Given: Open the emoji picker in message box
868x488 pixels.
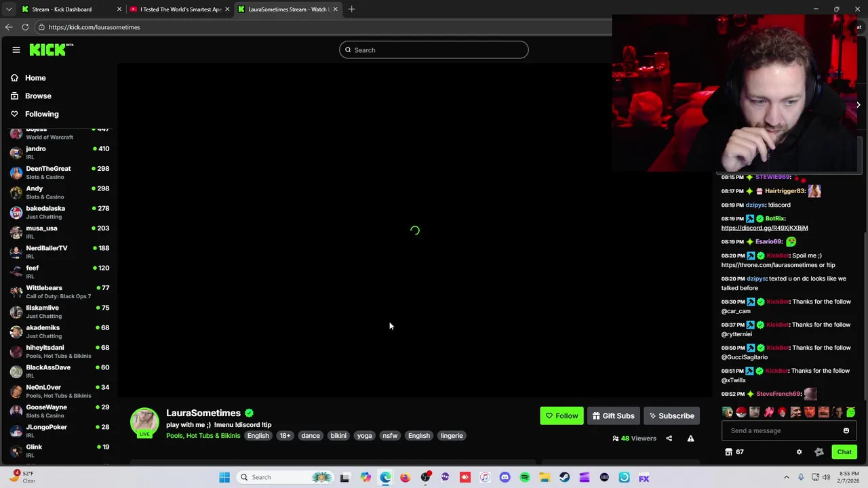Looking at the screenshot, I should pyautogui.click(x=846, y=430).
